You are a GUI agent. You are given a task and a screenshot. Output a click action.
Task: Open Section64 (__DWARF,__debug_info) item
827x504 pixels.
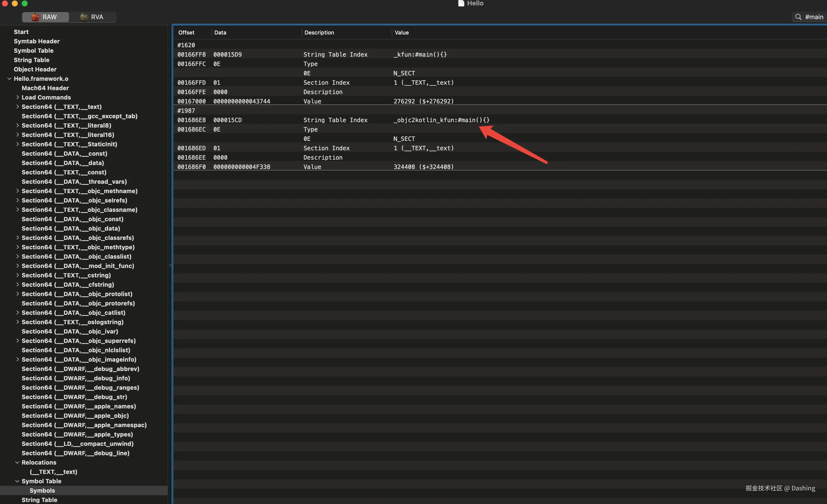tap(76, 378)
